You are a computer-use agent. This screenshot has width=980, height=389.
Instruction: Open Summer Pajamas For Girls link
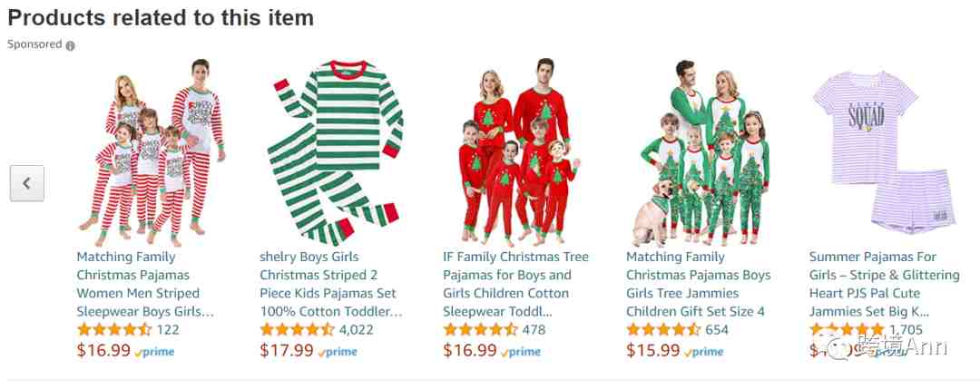tap(885, 284)
